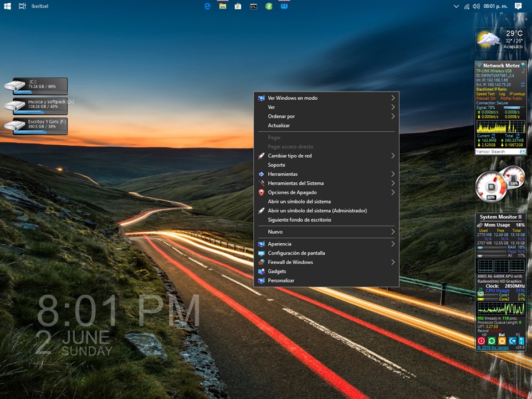Click the green round taskbar app icon
This screenshot has width=532, height=399.
tap(269, 6)
